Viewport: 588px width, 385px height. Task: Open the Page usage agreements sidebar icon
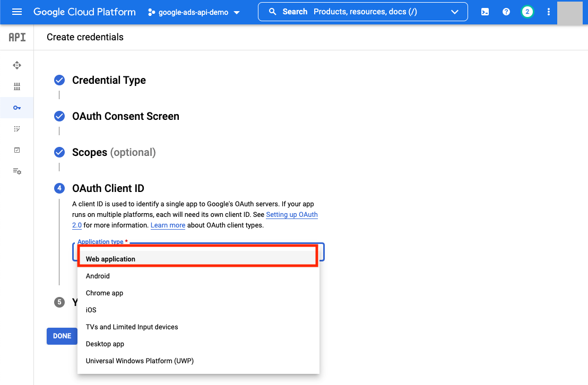tap(17, 171)
